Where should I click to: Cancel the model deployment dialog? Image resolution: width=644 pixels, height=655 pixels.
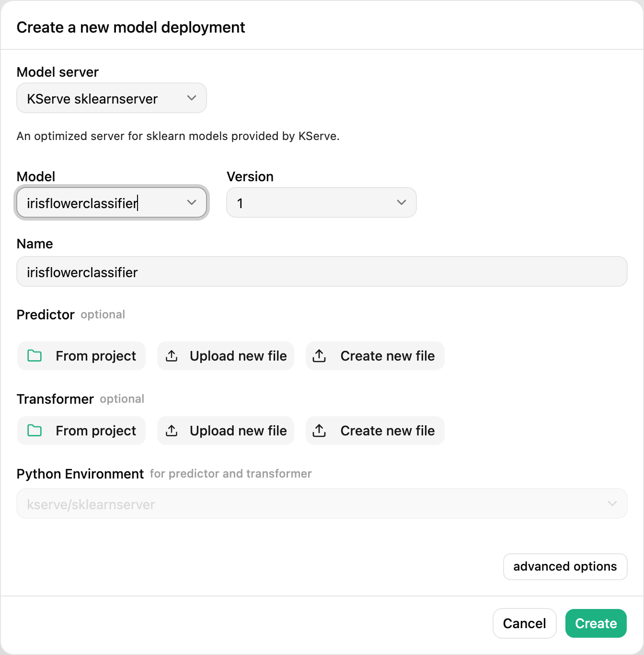[x=525, y=623]
